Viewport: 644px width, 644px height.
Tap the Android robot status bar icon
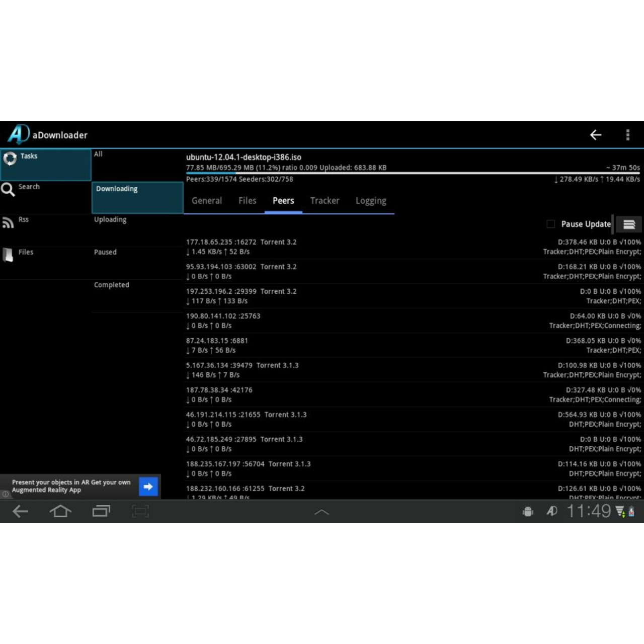527,511
